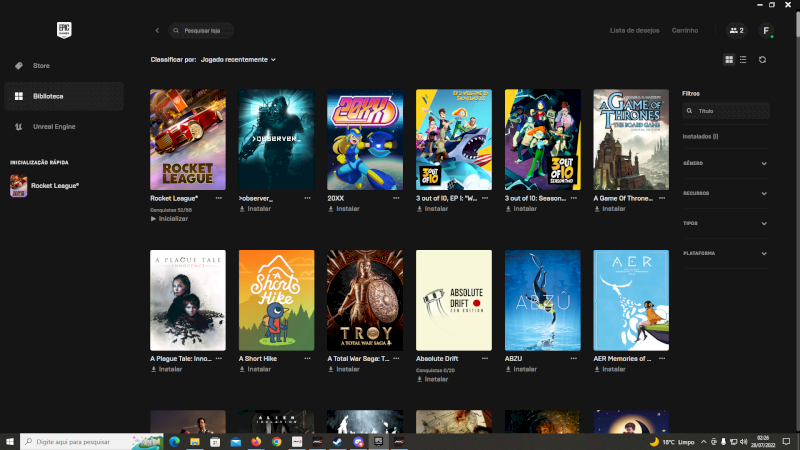Open Unreal Engine in the sidebar

pyautogui.click(x=54, y=126)
